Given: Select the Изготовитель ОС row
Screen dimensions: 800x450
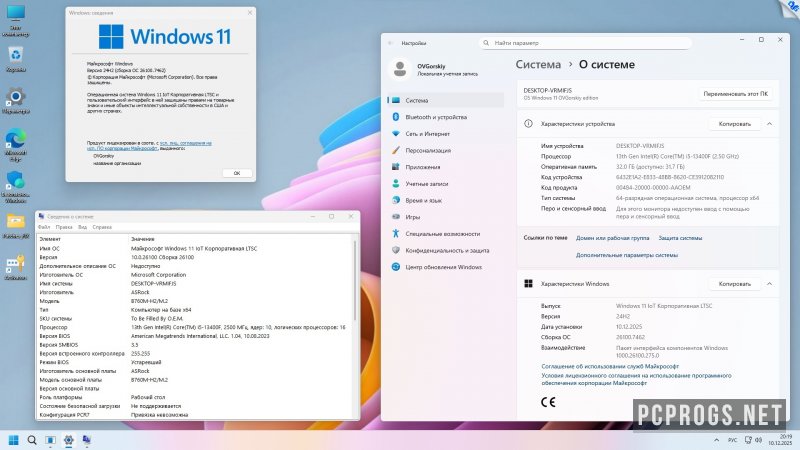Looking at the screenshot, I should (x=194, y=274).
